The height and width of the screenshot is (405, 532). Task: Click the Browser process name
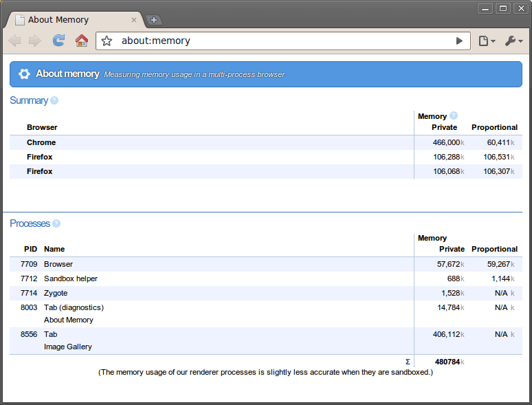[58, 264]
